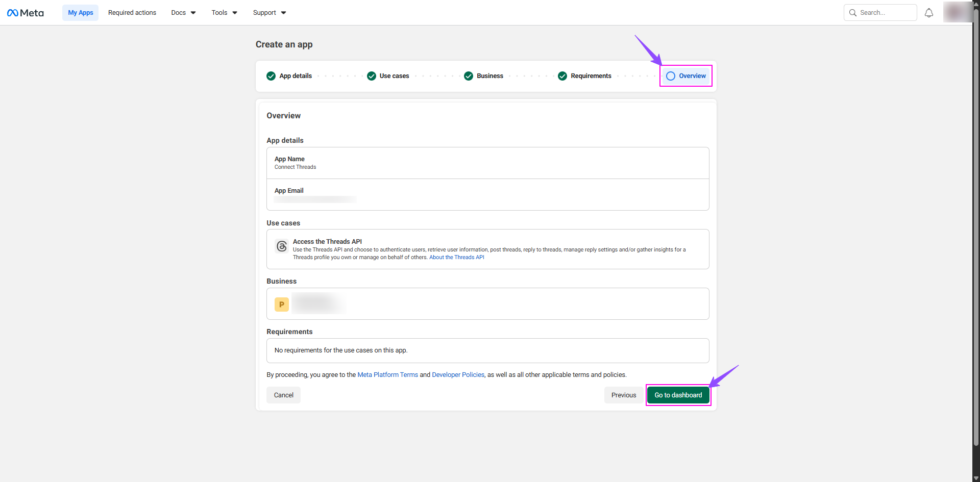Click the yellow P business icon
This screenshot has width=980, height=482.
coord(282,305)
